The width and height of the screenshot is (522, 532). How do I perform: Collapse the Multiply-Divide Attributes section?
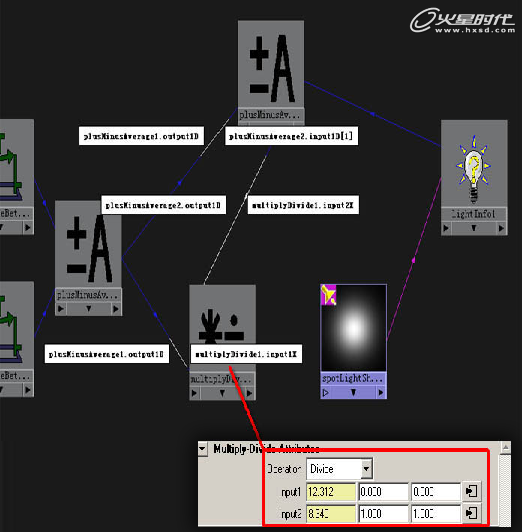point(202,449)
